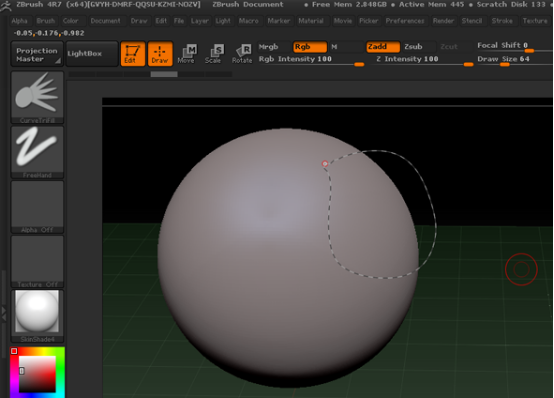The height and width of the screenshot is (398, 554).
Task: Toggle Draw mode button
Action: 160,54
